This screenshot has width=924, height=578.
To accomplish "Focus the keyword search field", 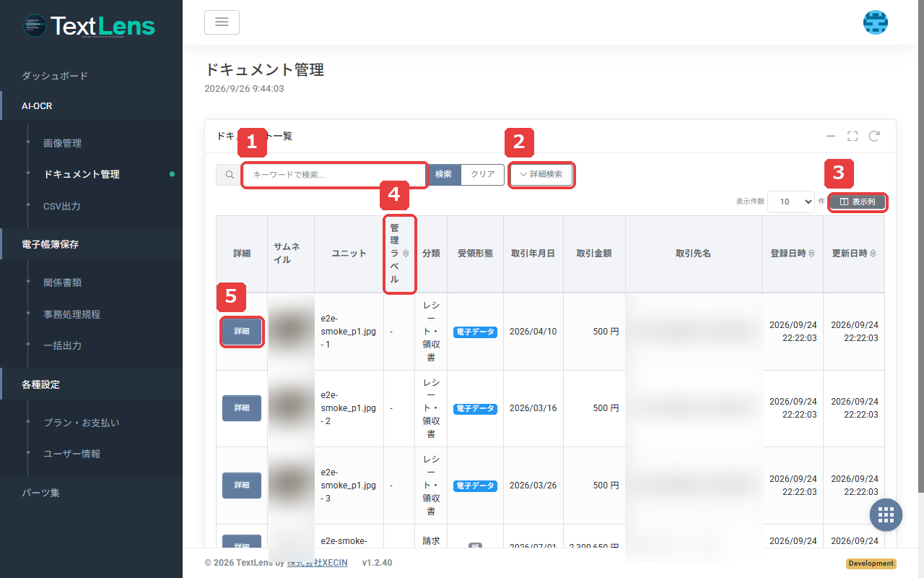I will (x=334, y=175).
